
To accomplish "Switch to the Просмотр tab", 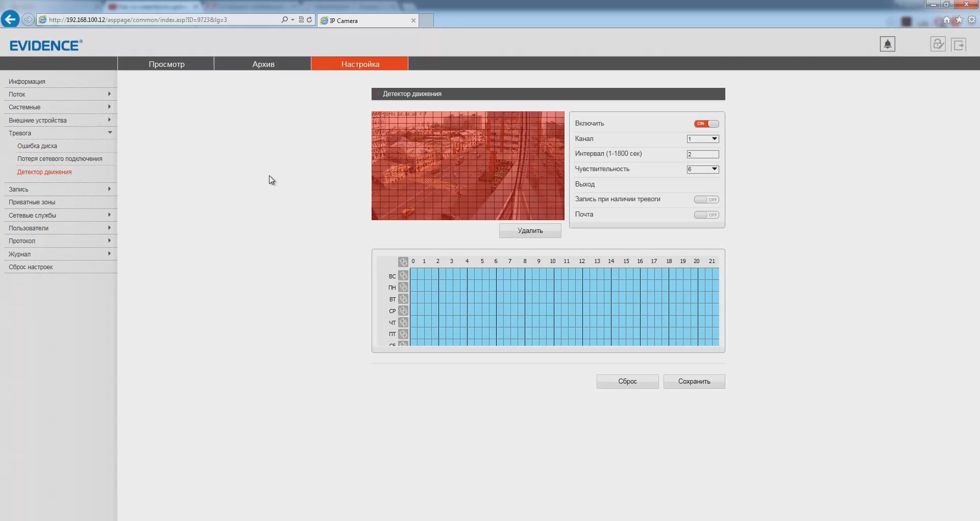I will [166, 64].
